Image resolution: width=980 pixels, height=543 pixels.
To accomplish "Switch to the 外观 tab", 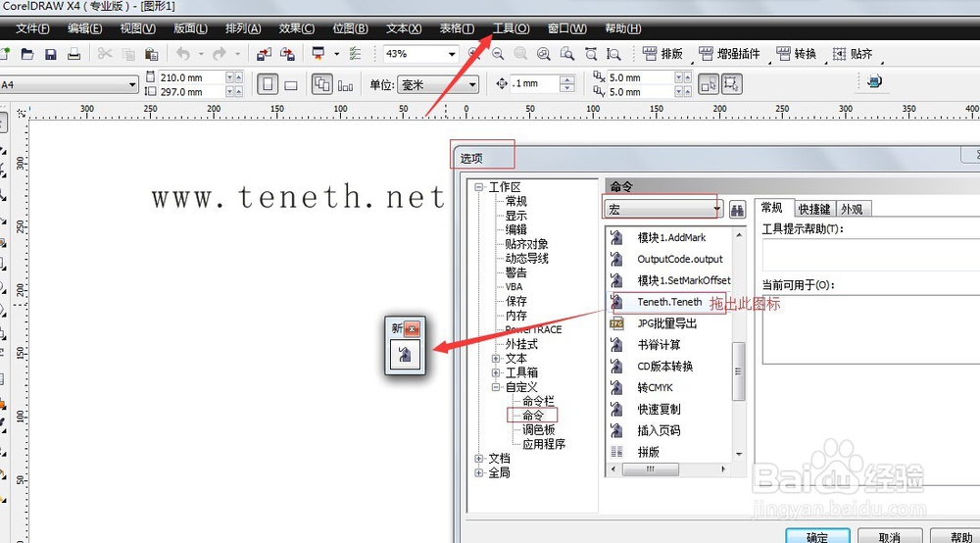I will pos(852,210).
